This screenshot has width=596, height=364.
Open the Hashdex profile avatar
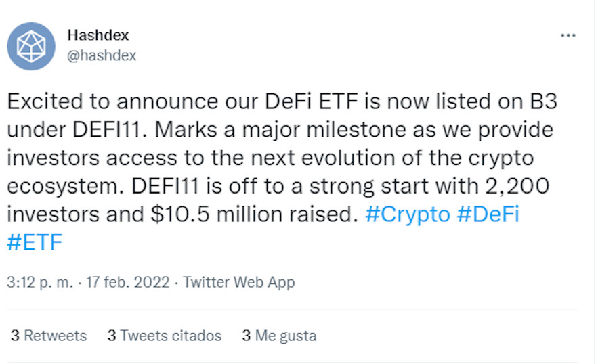tap(31, 46)
